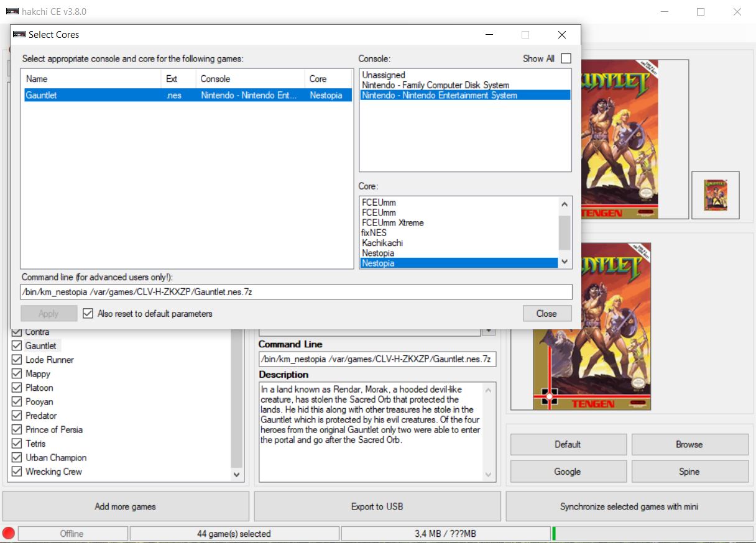Image resolution: width=756 pixels, height=543 pixels.
Task: Toggle Also reset to default parameters
Action: pos(88,314)
